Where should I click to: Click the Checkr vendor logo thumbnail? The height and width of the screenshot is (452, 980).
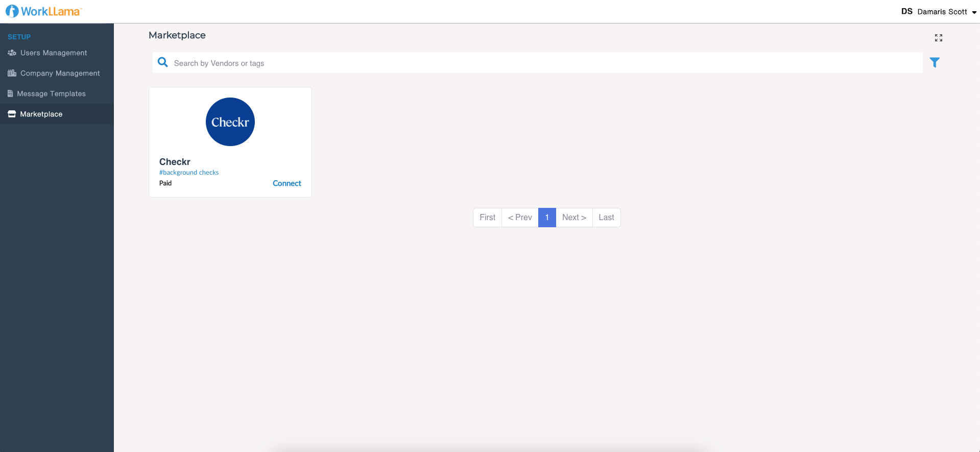tap(230, 122)
